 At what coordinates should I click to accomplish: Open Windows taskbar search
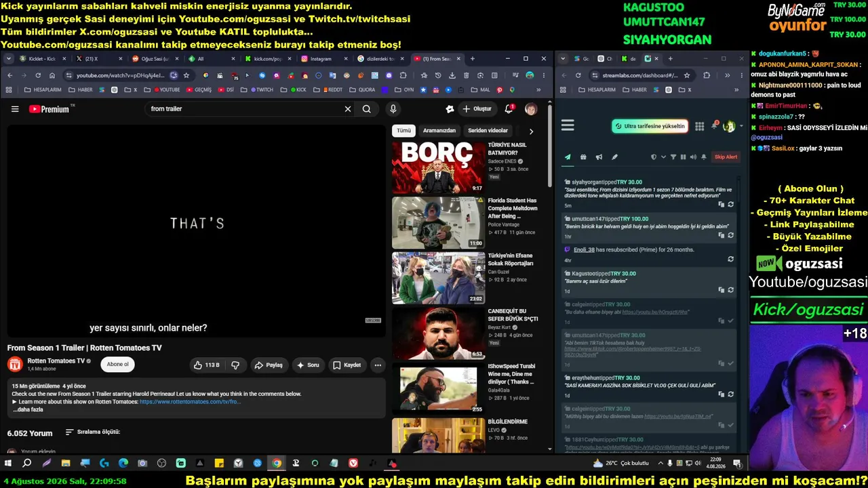pos(27,464)
